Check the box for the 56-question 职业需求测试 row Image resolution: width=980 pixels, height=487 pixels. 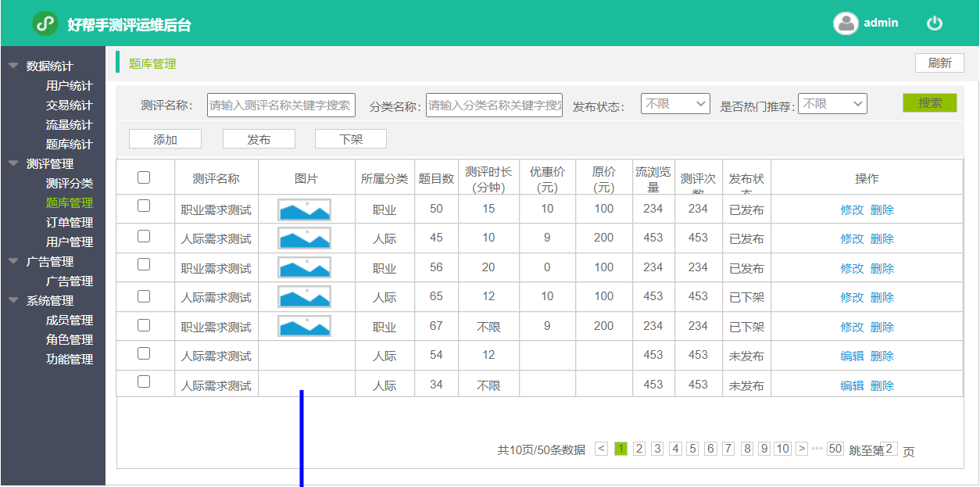[144, 264]
